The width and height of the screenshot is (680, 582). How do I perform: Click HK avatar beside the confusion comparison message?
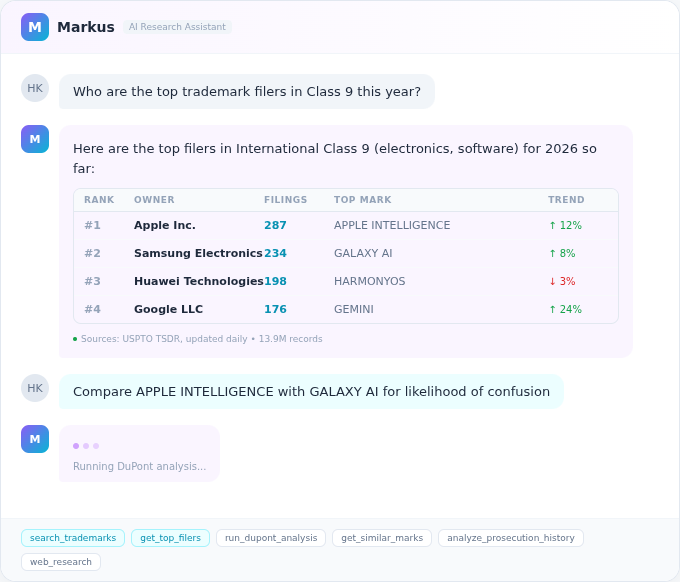(35, 388)
